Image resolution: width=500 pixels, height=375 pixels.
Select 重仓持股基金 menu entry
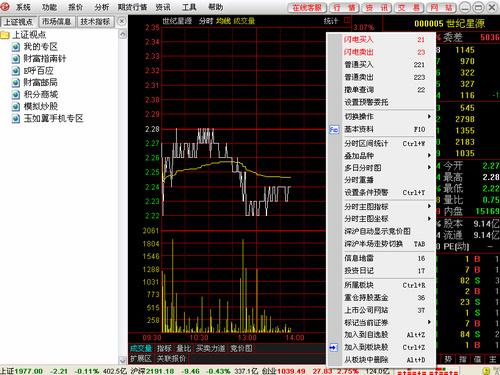tap(385, 298)
